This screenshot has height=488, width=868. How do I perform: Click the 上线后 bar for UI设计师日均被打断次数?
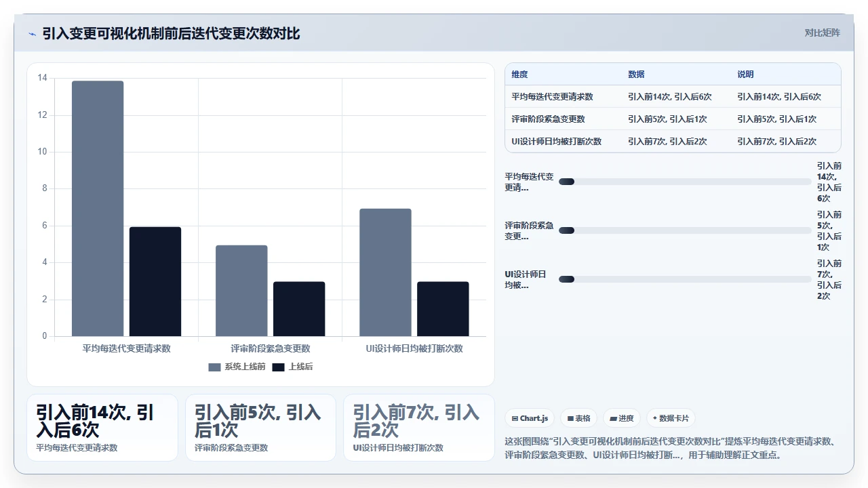[443, 309]
